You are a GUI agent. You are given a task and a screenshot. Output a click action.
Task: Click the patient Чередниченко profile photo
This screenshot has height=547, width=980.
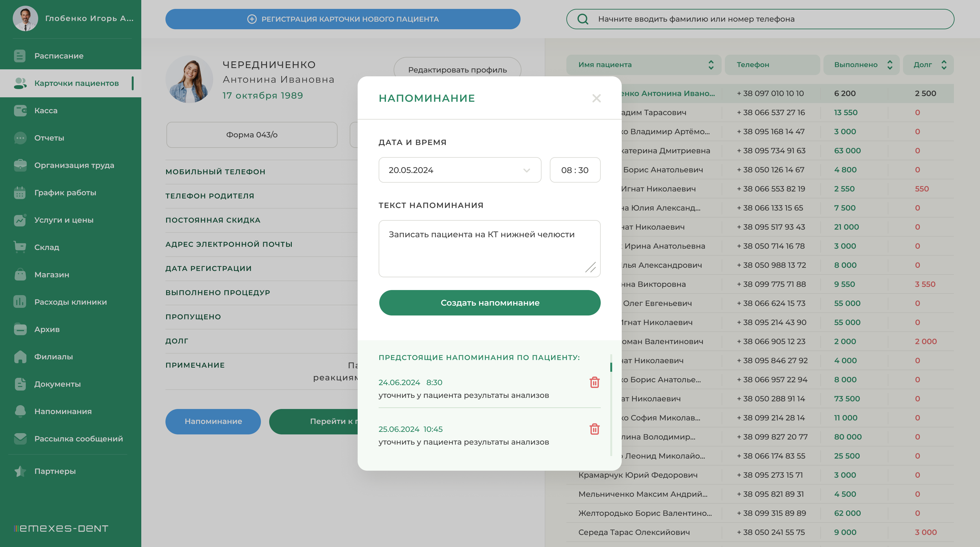click(x=189, y=79)
